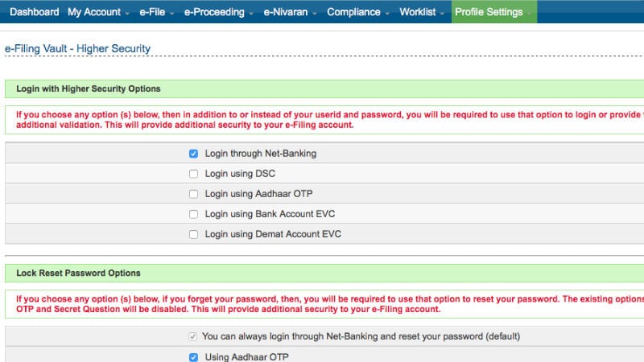This screenshot has width=644, height=362.
Task: Click the Lock Reset Password Options header
Action: (x=78, y=273)
